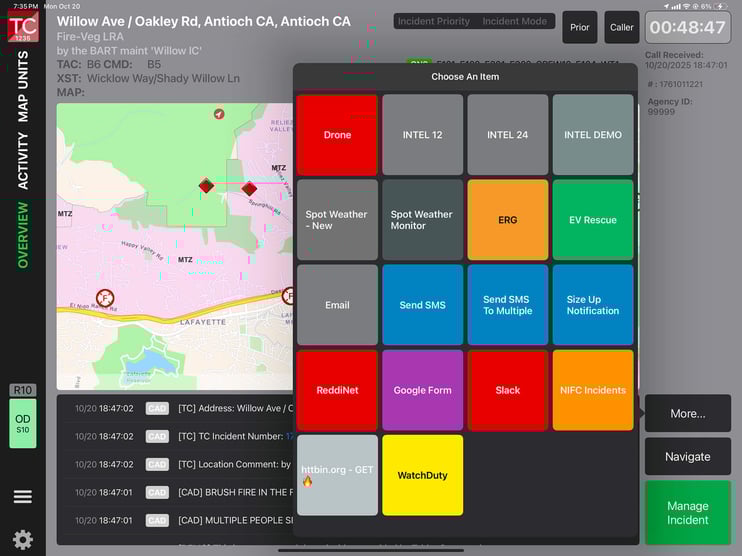Expand the More... options button
Screen dimensions: 742x556
687,413
